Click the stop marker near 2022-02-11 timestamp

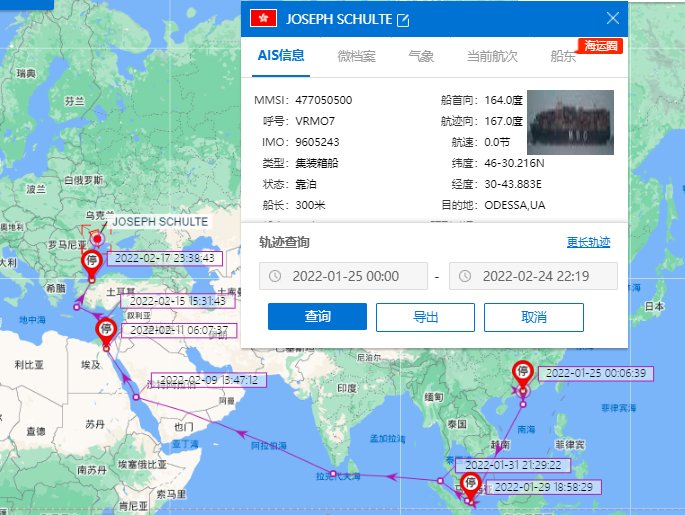tap(105, 329)
